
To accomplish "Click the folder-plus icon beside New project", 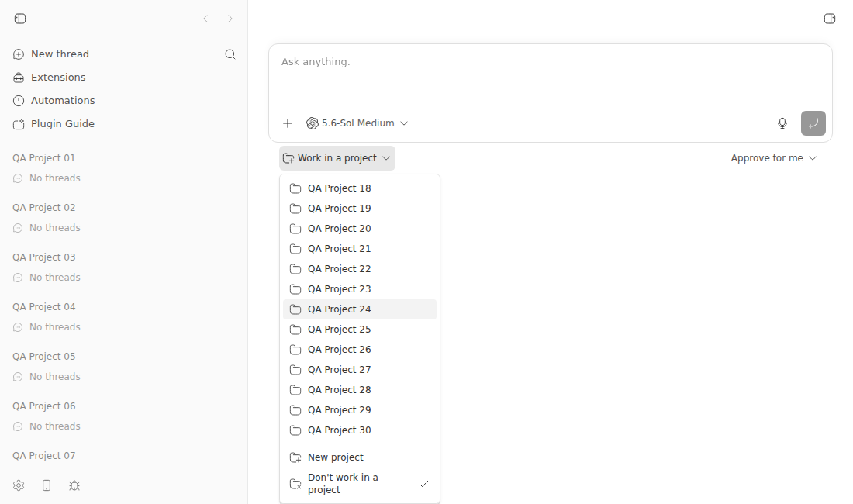I will coord(295,457).
